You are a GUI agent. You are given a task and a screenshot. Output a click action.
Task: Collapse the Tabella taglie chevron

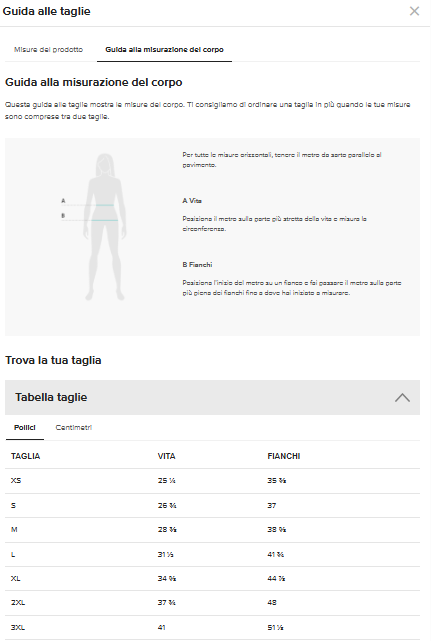click(x=402, y=397)
